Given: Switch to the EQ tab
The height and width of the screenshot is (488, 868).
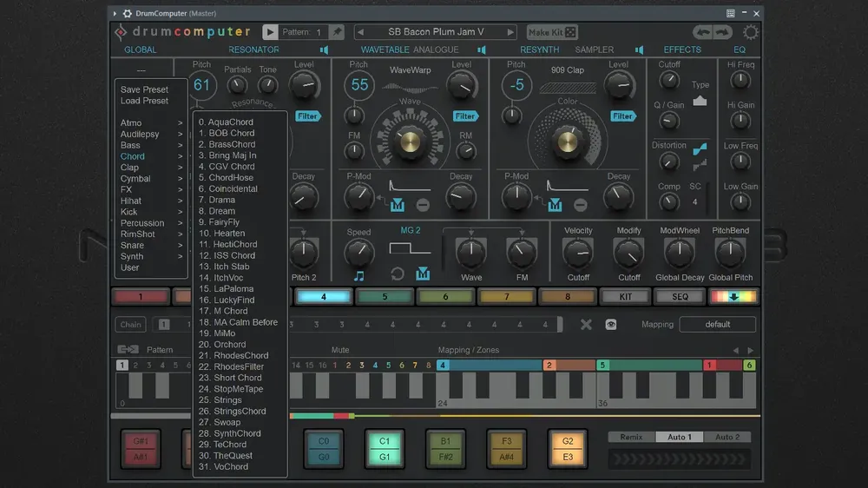Looking at the screenshot, I should (x=740, y=49).
